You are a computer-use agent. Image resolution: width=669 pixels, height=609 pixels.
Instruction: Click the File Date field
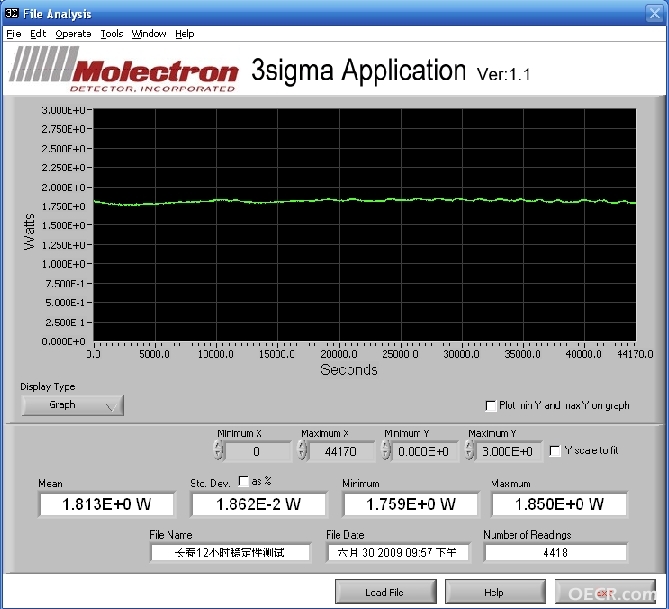(x=398, y=553)
